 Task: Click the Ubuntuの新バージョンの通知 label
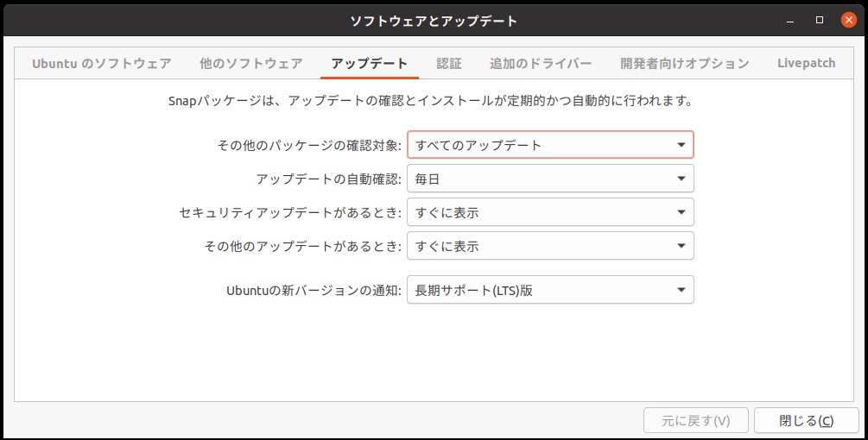[314, 290]
